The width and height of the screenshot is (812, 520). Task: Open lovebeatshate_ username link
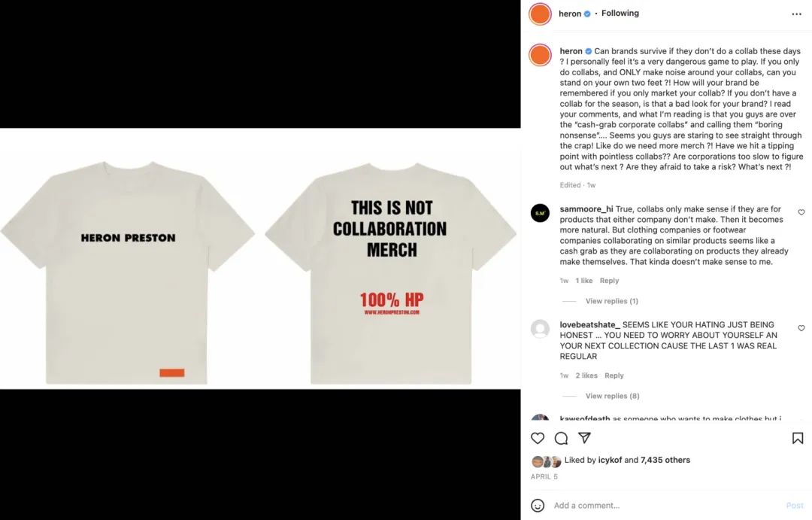tap(589, 325)
